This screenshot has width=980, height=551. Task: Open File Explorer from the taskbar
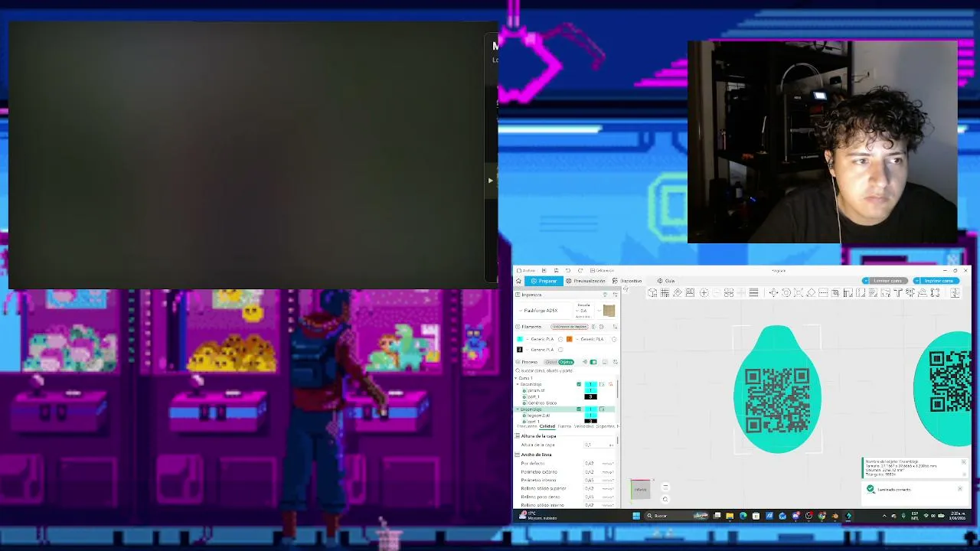point(730,516)
